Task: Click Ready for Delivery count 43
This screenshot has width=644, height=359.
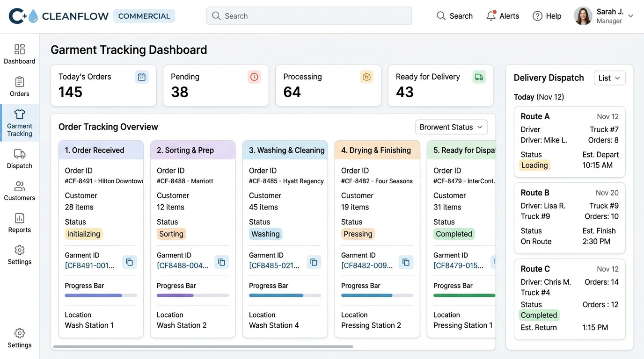Action: (x=405, y=92)
